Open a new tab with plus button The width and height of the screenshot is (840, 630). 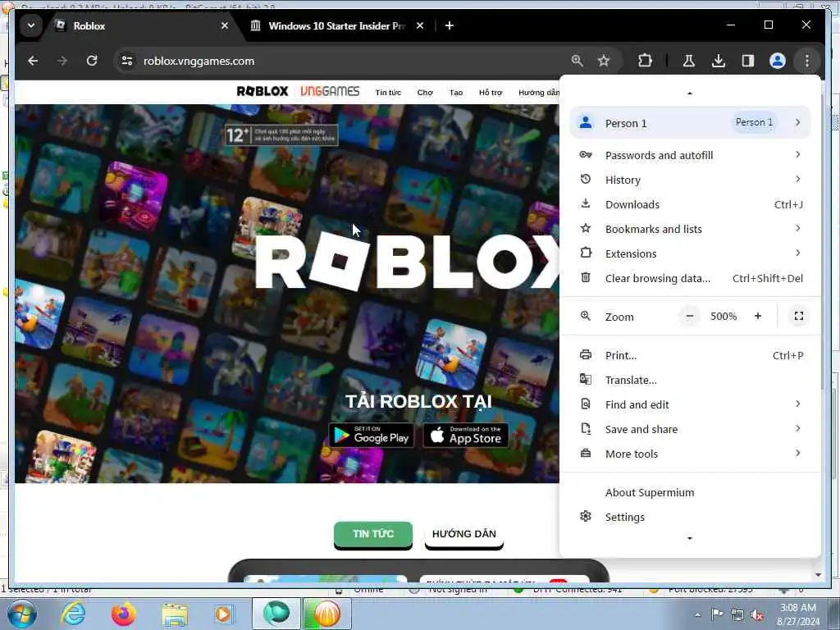click(x=450, y=25)
